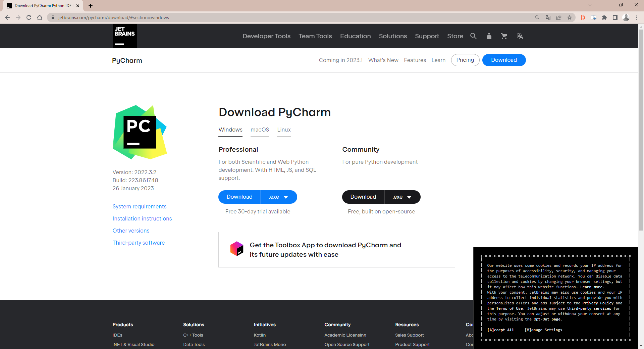The image size is (644, 349).
Task: Expand Professional .exe installer dropdown
Action: 279,197
